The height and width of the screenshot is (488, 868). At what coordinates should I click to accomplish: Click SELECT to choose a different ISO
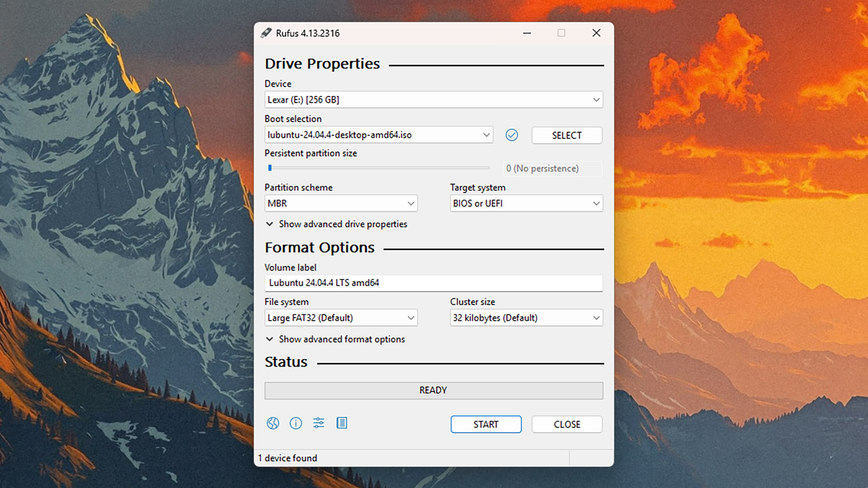(x=567, y=135)
